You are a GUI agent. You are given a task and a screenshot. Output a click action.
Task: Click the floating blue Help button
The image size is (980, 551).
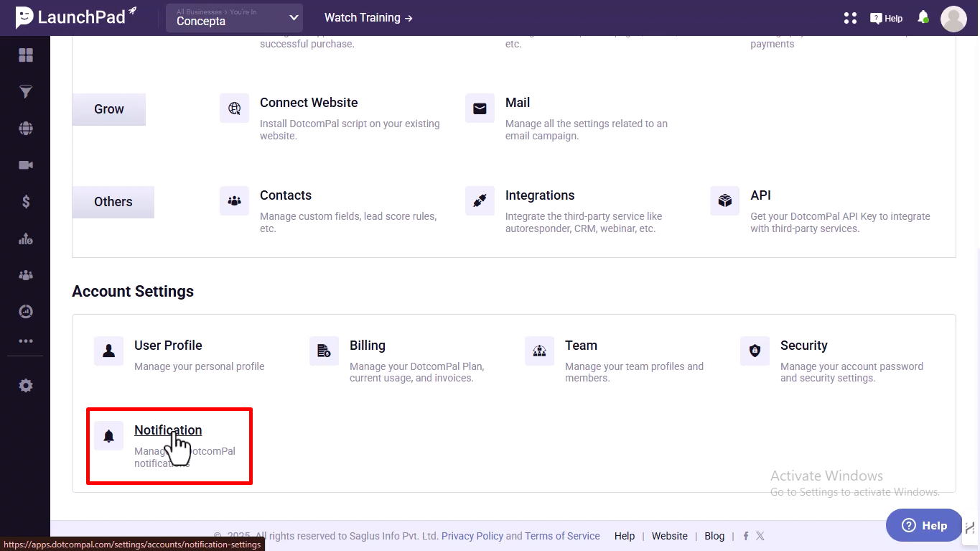coord(924,525)
